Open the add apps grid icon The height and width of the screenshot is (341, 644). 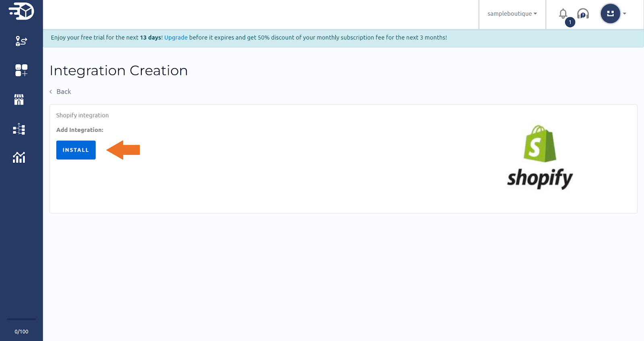tap(21, 70)
